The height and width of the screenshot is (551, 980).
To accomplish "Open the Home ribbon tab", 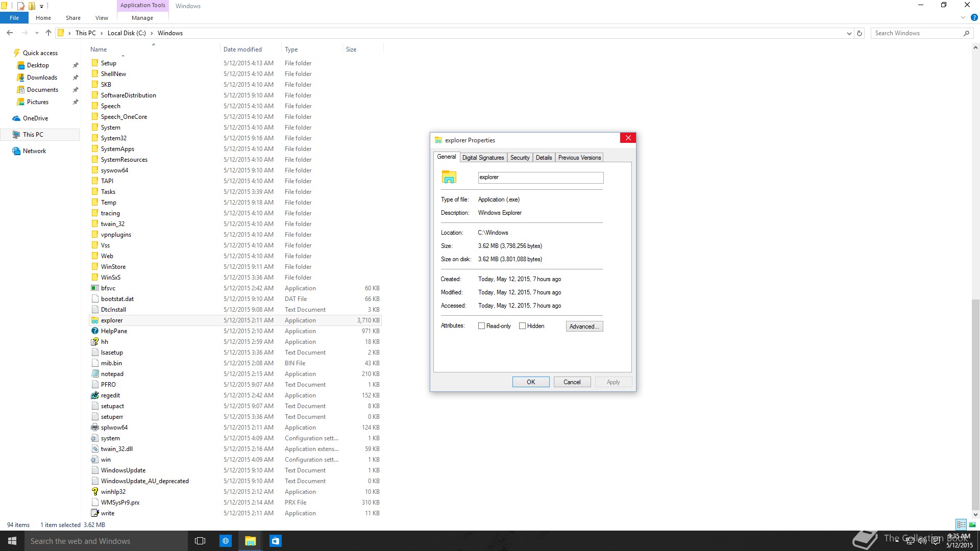I will 43,18.
